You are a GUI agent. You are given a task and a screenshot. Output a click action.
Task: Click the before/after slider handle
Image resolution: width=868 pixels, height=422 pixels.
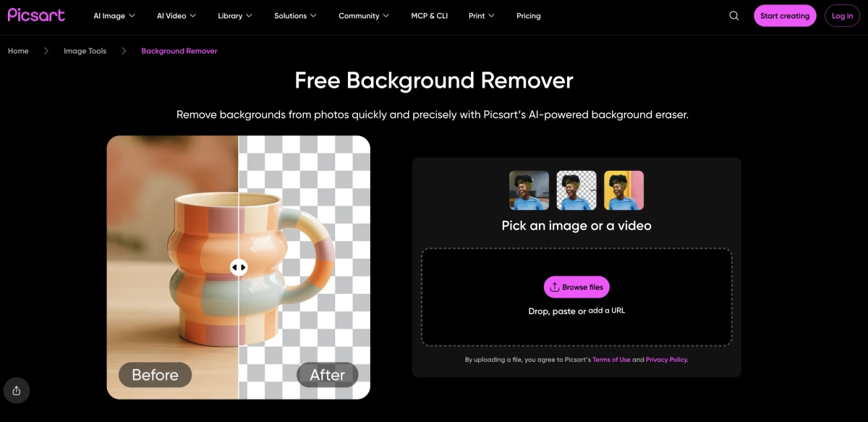239,267
